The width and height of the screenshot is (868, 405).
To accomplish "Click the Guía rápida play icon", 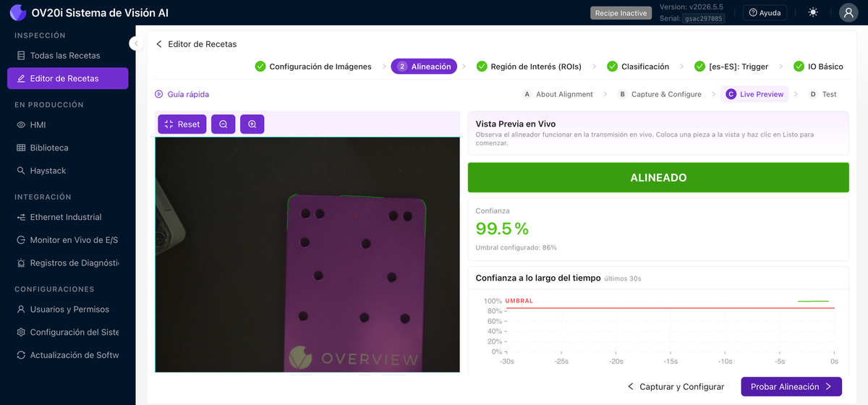I will click(x=159, y=94).
